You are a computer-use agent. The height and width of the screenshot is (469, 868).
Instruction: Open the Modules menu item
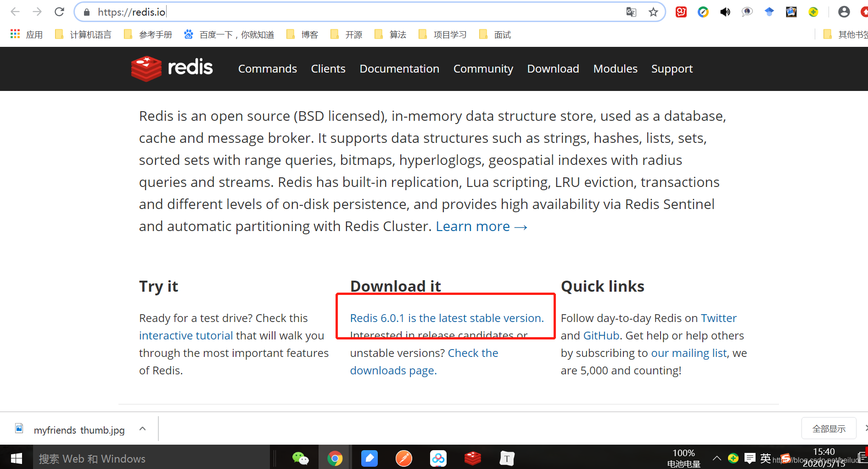coord(616,68)
